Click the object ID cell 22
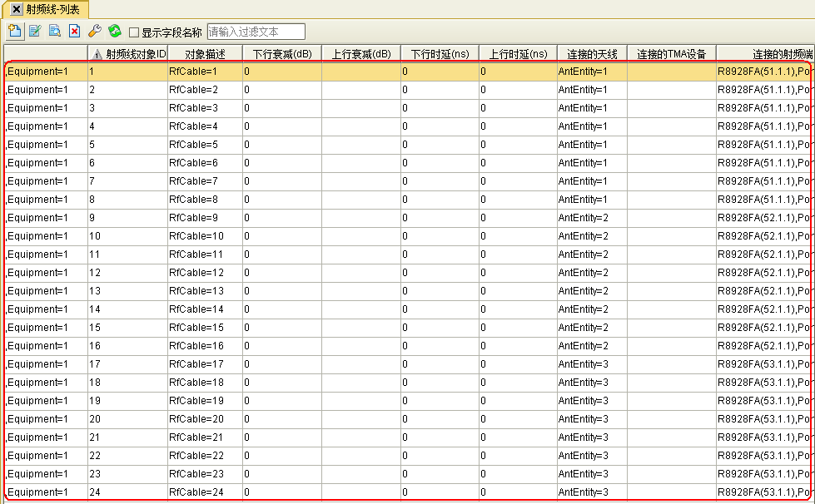 (x=128, y=456)
